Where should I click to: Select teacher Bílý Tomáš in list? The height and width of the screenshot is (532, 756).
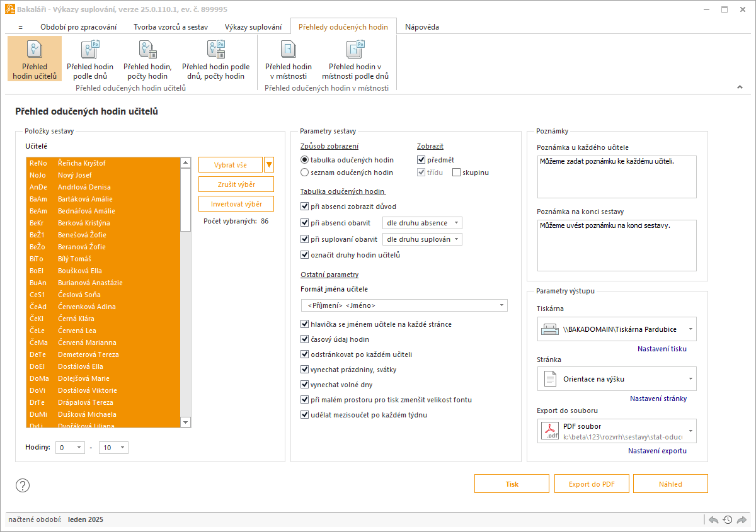coord(103,259)
